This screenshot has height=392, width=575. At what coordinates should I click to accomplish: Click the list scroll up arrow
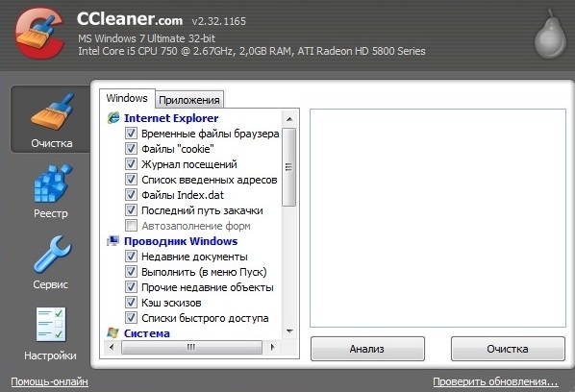click(289, 119)
